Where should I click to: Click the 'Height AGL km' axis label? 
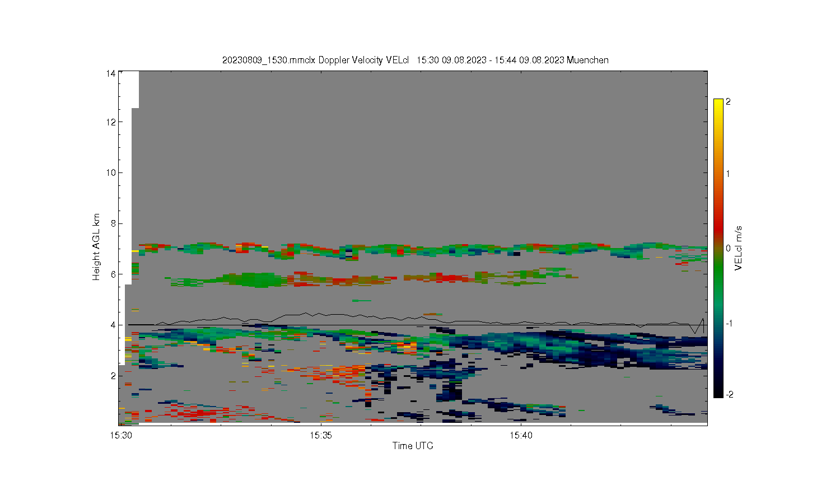(96, 247)
